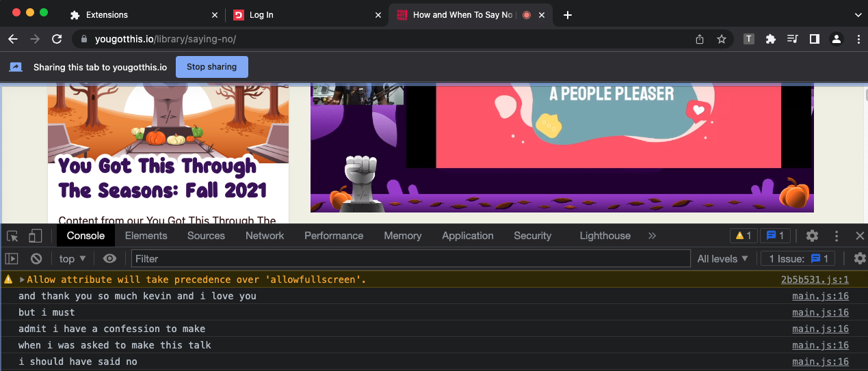Open the tab search chevron
The width and height of the screenshot is (868, 371).
click(857, 15)
